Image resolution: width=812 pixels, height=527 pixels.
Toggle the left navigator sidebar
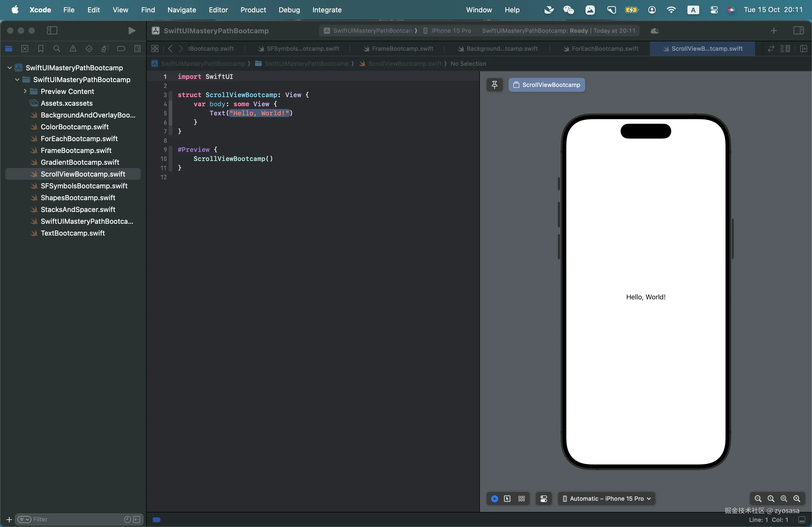52,31
